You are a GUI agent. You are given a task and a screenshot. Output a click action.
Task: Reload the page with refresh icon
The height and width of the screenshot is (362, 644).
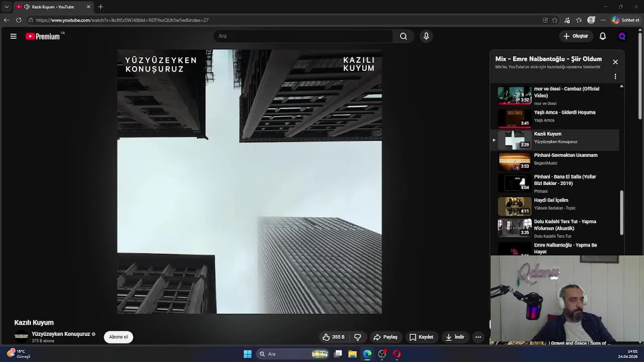click(19, 20)
